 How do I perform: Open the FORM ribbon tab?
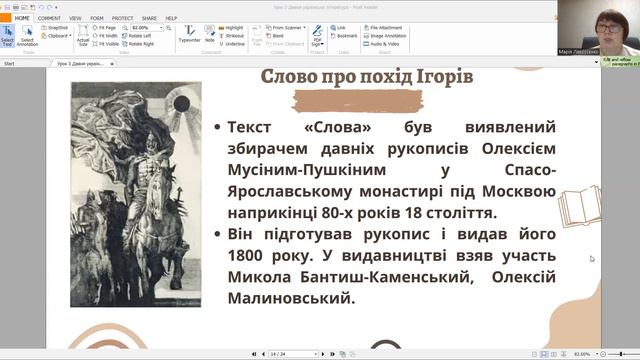pos(97,18)
